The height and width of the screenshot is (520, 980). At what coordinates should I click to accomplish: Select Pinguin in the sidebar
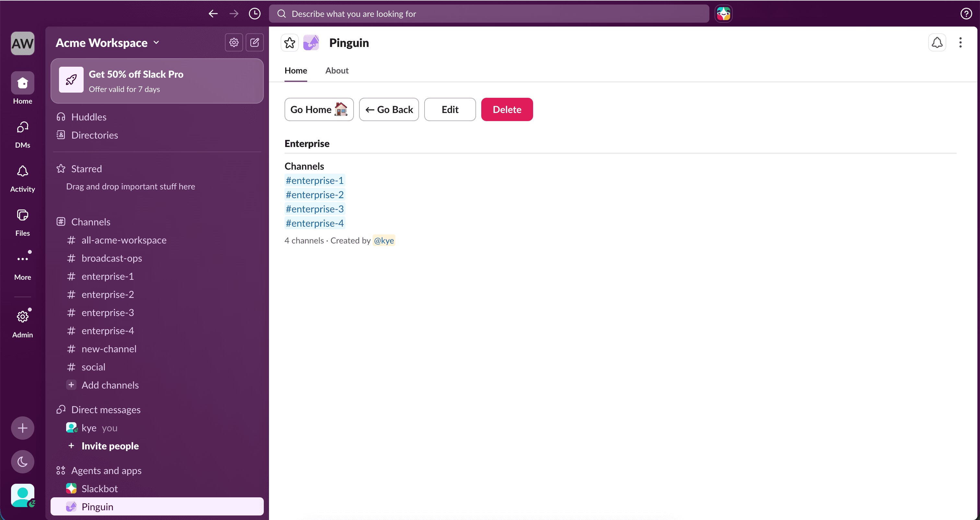click(157, 507)
